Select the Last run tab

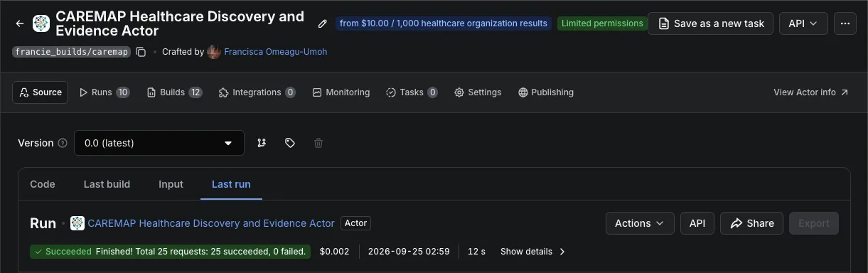[x=231, y=184]
